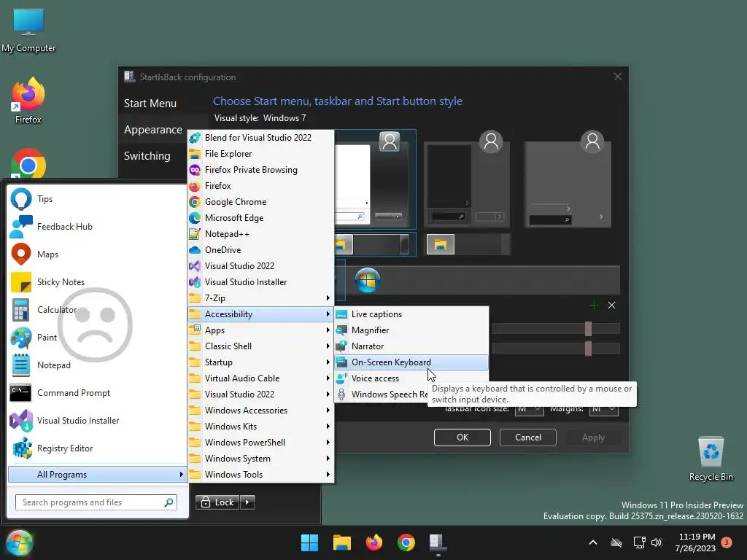The image size is (747, 560).
Task: Switch to the Appearance settings tab
Action: tap(153, 130)
